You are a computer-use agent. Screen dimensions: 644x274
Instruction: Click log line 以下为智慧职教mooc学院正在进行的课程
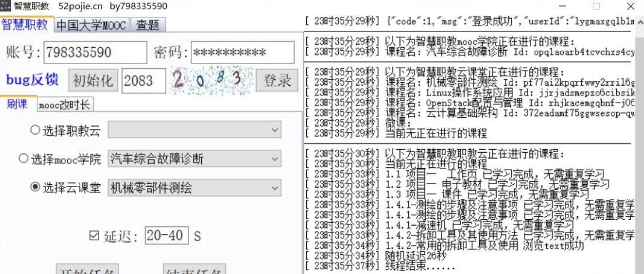[x=440, y=42]
